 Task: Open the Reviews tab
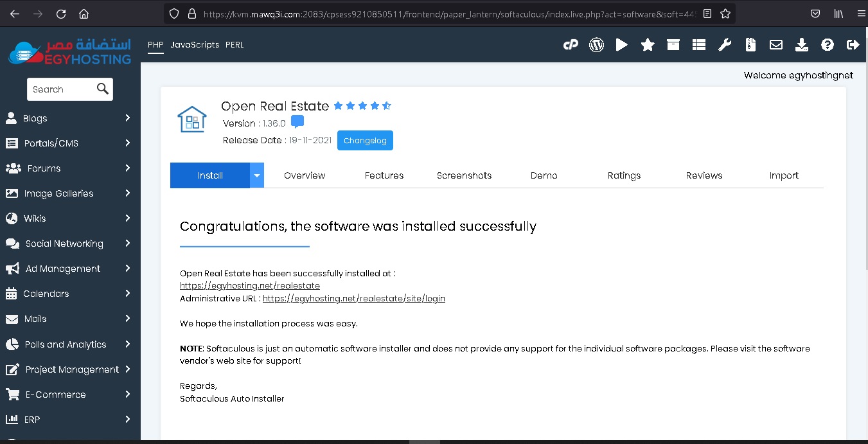(x=704, y=175)
